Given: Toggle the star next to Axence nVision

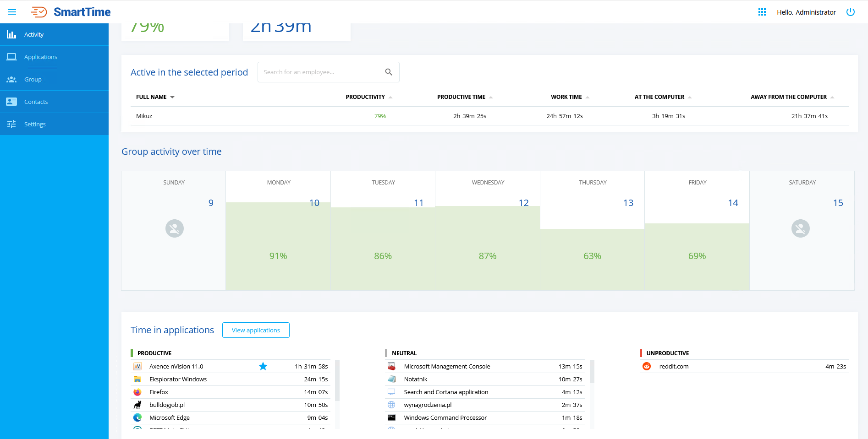Looking at the screenshot, I should 263,366.
